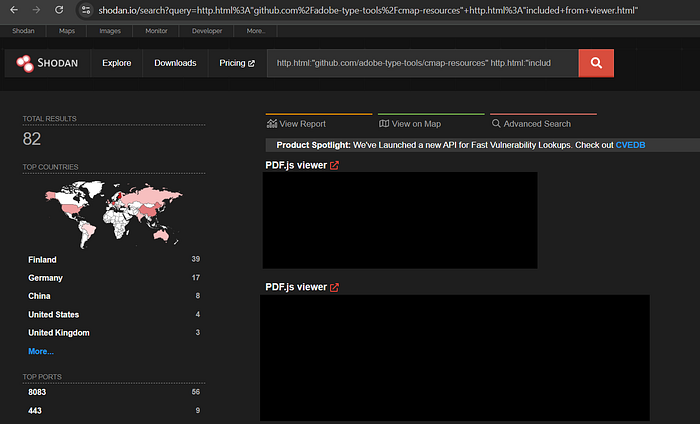Click View on Map
Screen dimensions: 700x424
(x=410, y=124)
